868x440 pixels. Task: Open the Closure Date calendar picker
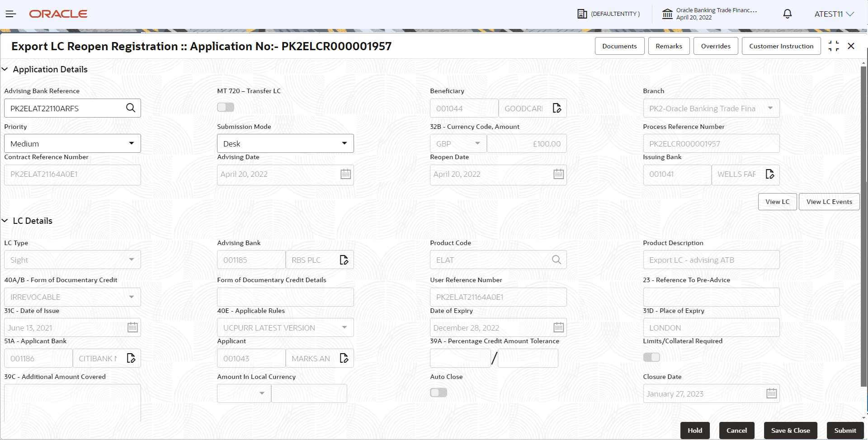771,393
